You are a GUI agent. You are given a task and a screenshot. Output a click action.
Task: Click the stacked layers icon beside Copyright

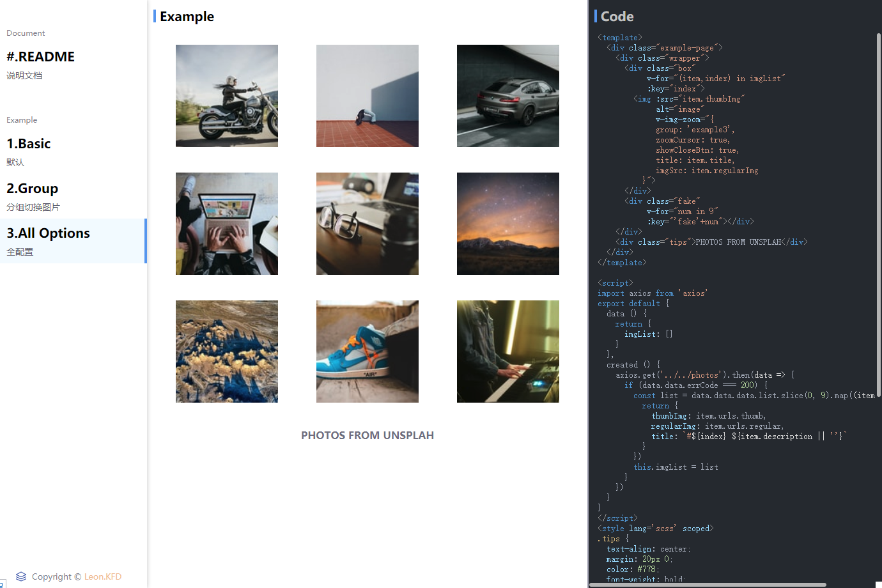click(x=21, y=576)
